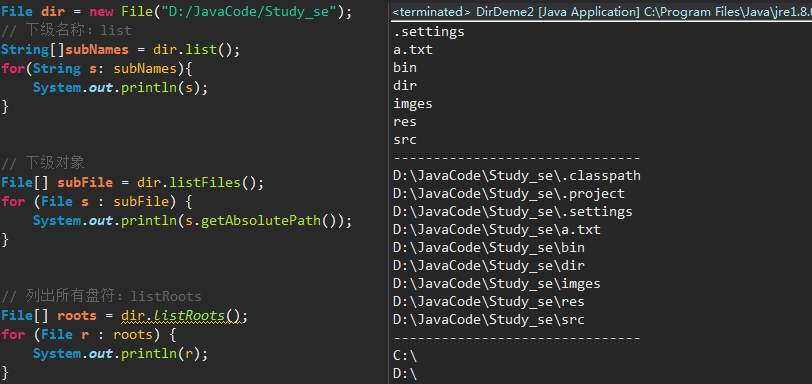Click the 'a.txt' line in console output
Image resolution: width=812 pixels, height=384 pixels.
coord(413,50)
